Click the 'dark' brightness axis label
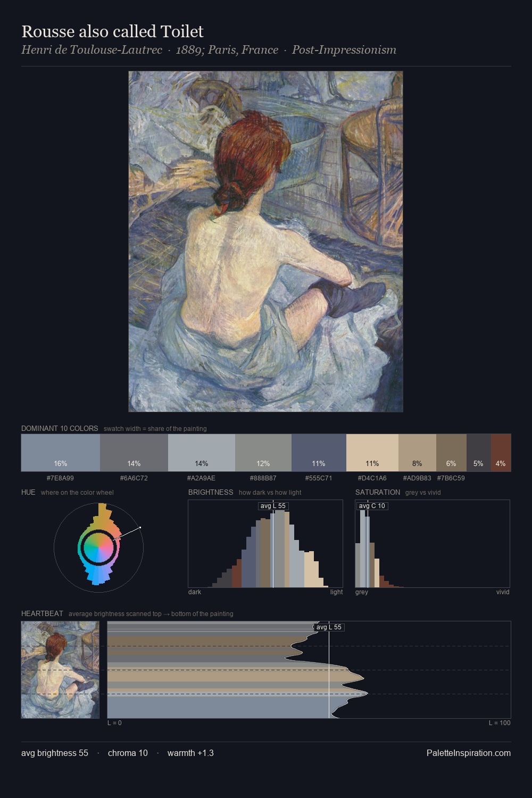 coord(195,592)
